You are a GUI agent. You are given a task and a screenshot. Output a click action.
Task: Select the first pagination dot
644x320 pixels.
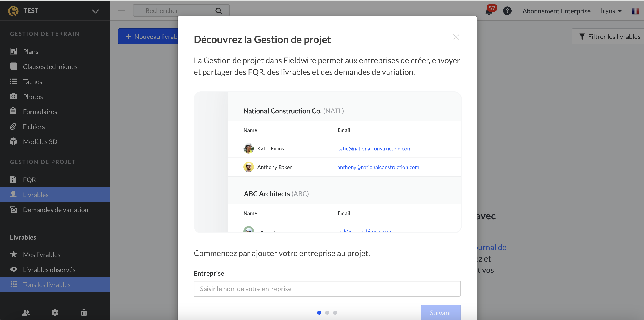coord(319,312)
